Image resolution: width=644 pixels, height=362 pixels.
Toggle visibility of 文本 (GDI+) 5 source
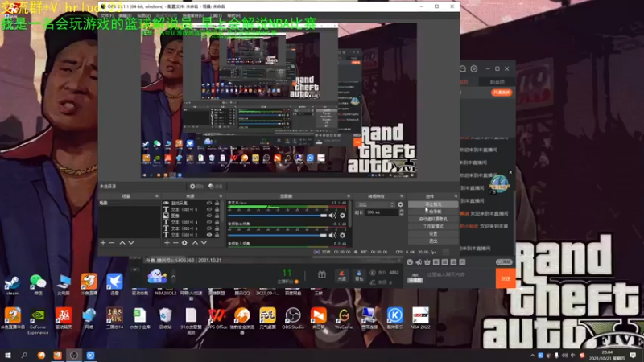[209, 209]
